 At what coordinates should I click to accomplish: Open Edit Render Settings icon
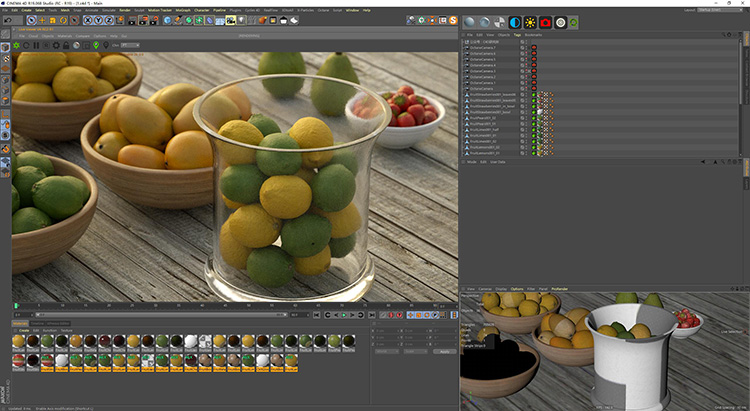pos(154,20)
